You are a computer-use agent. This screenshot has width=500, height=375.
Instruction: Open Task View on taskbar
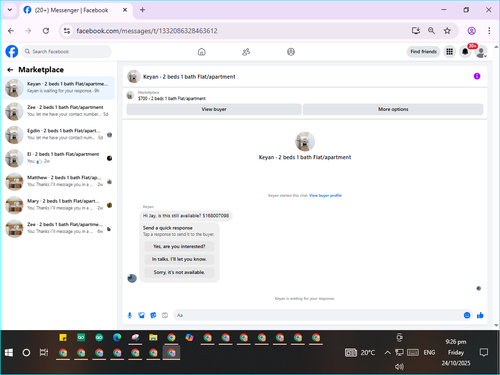coord(44,352)
